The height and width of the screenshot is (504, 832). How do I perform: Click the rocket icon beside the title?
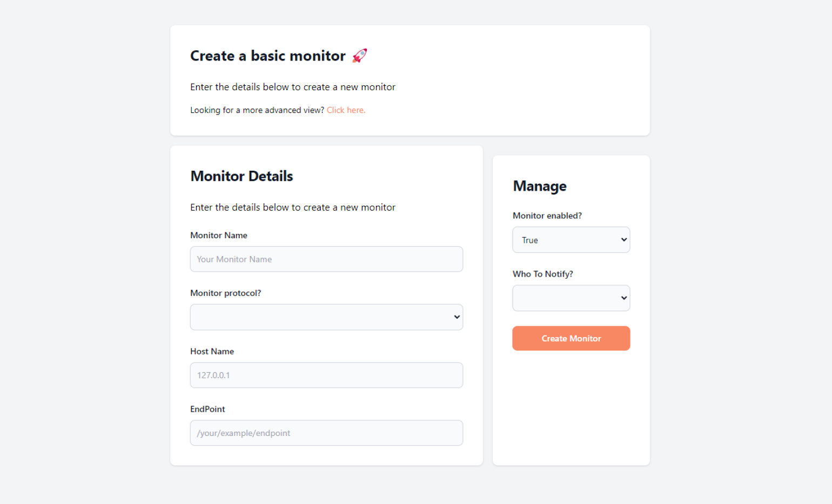pos(359,56)
